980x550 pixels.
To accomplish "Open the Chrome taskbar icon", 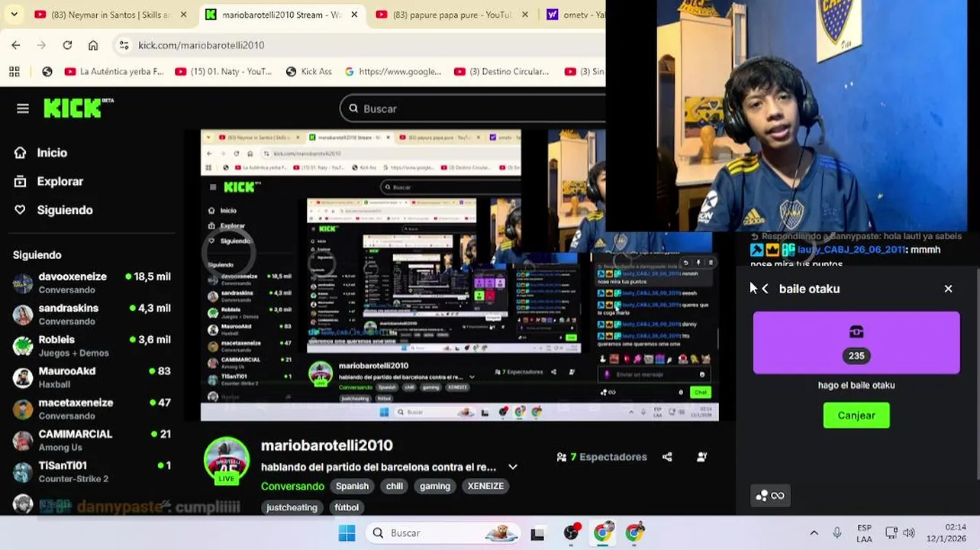I will point(602,532).
